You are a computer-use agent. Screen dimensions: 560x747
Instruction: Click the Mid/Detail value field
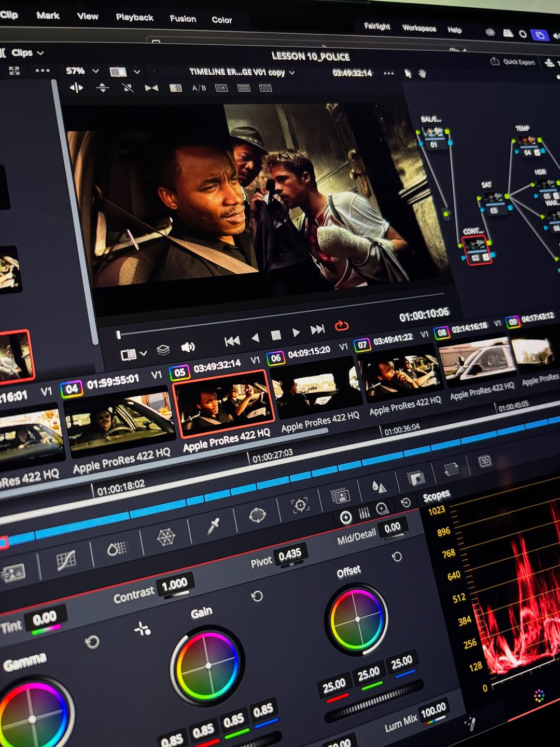(393, 528)
